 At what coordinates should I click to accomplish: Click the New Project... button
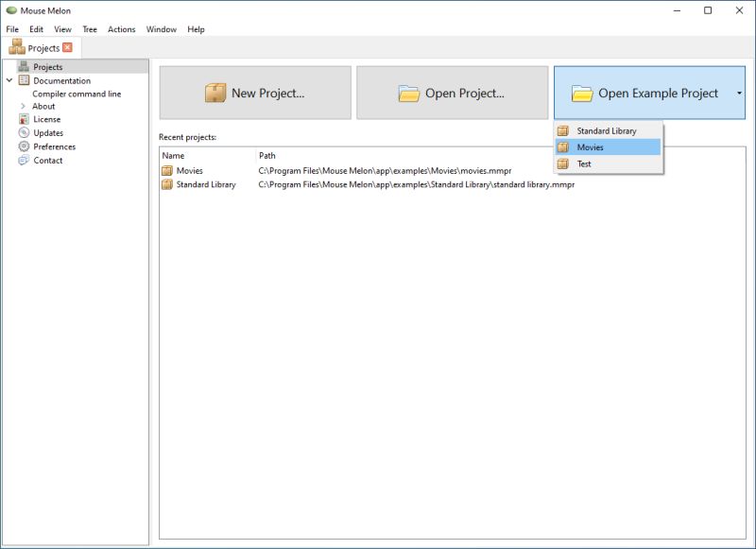(255, 93)
